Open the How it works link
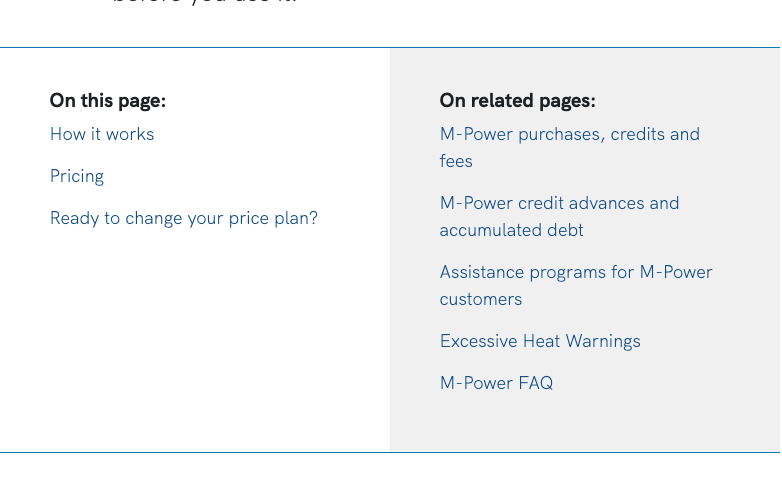 tap(102, 134)
